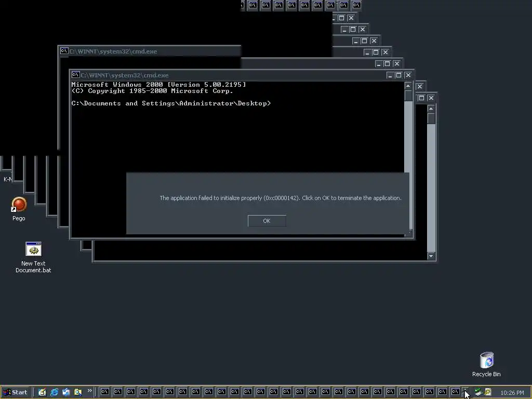The height and width of the screenshot is (399, 532).
Task: Click the command prompt line ending in Desktop>
Action: point(171,103)
